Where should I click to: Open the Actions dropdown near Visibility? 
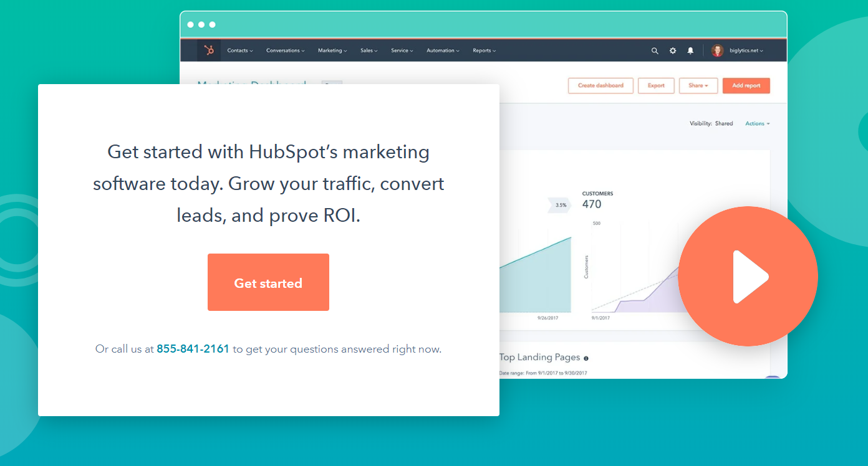point(756,123)
